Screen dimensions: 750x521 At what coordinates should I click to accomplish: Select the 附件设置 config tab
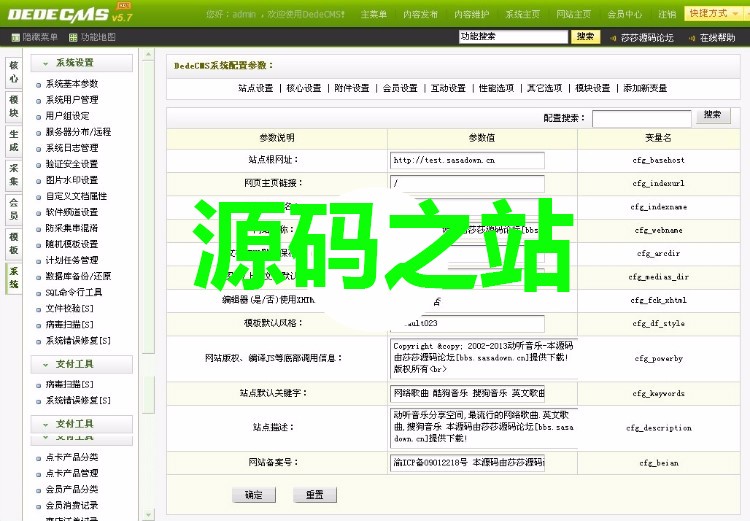click(352, 88)
